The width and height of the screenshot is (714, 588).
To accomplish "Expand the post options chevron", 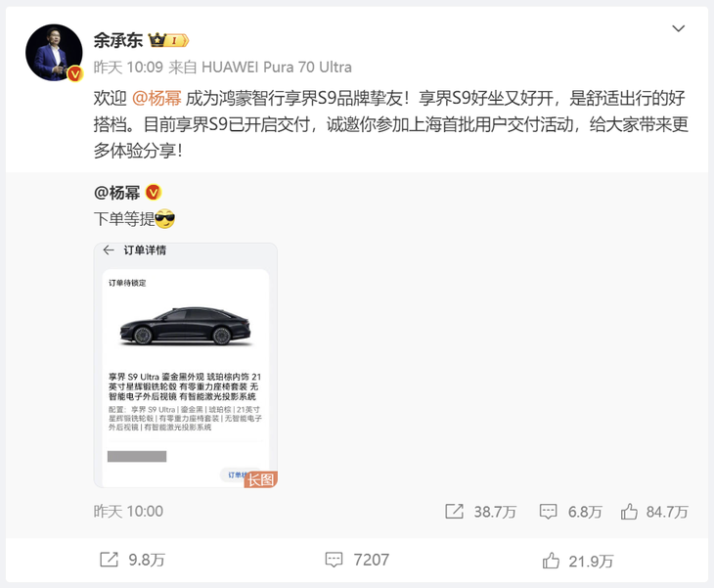I will click(679, 28).
